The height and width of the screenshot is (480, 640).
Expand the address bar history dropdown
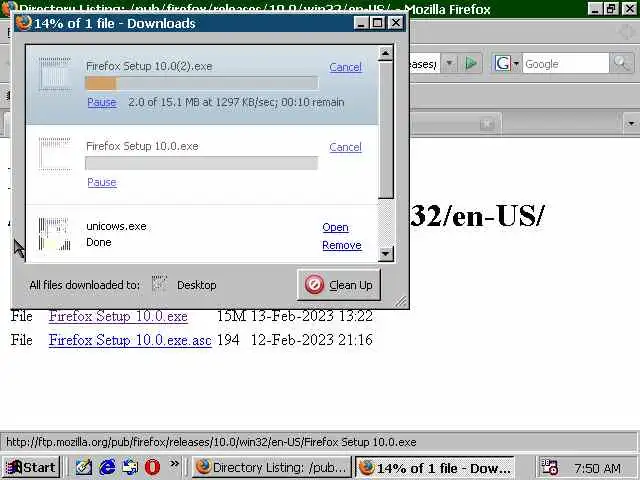[449, 64]
